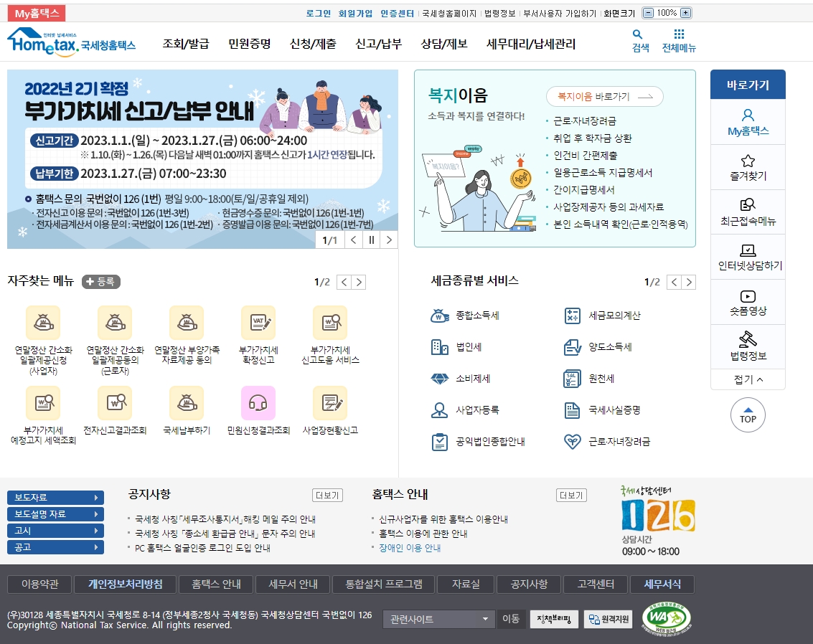Viewport: 813px width, 644px height.
Task: Open the 관련사이트 dropdown in footer
Action: [x=438, y=620]
